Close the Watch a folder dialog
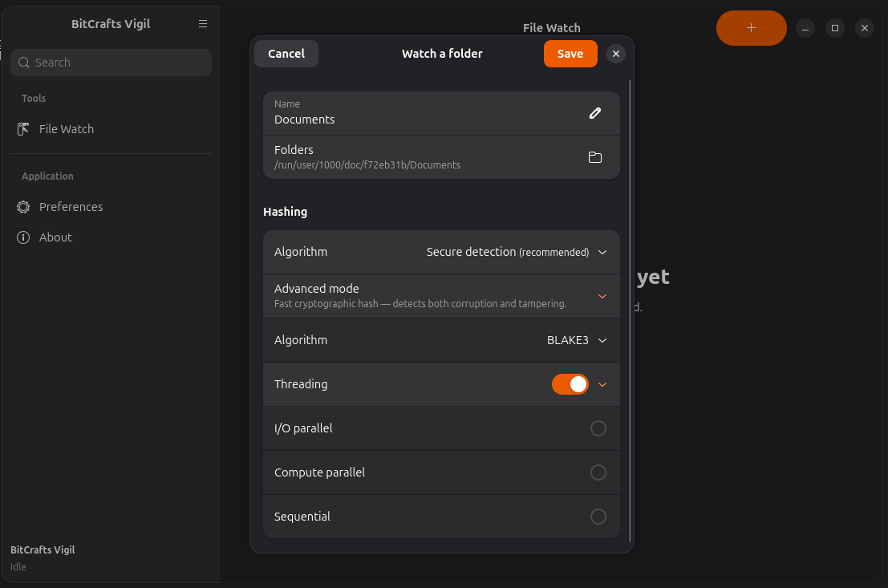 tap(616, 54)
